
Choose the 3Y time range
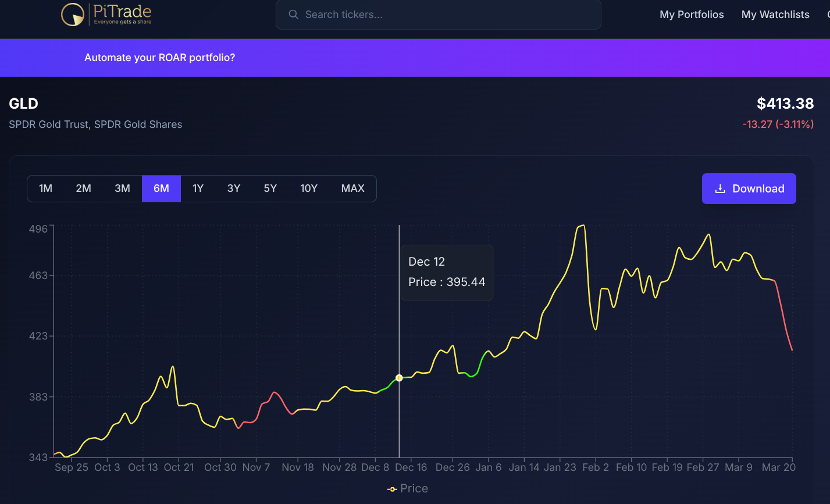[x=234, y=188]
